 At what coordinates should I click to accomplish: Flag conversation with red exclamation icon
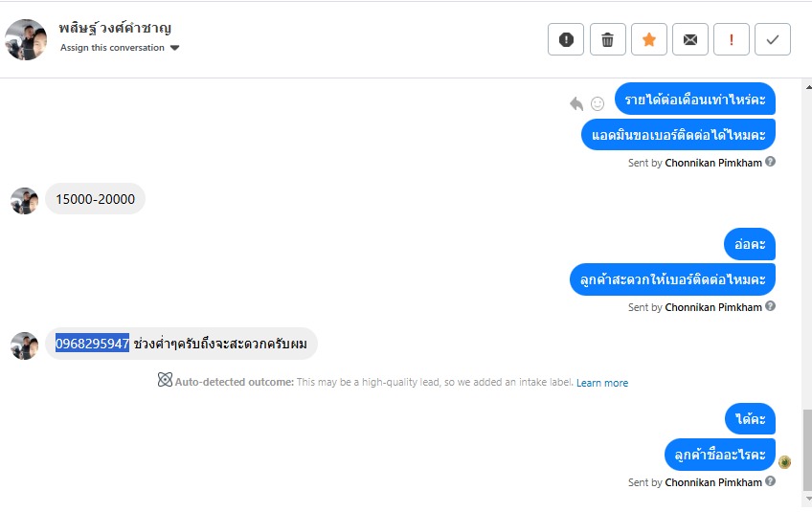pos(732,39)
